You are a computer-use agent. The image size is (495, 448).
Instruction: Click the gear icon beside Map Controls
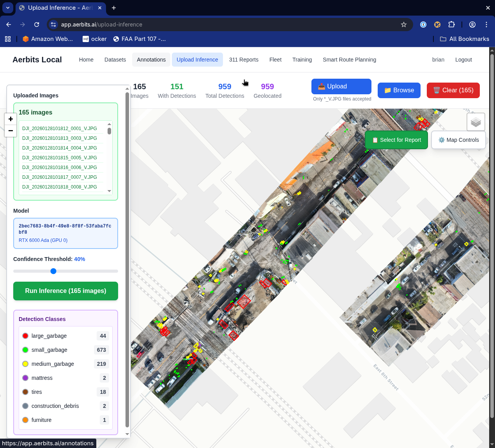441,139
